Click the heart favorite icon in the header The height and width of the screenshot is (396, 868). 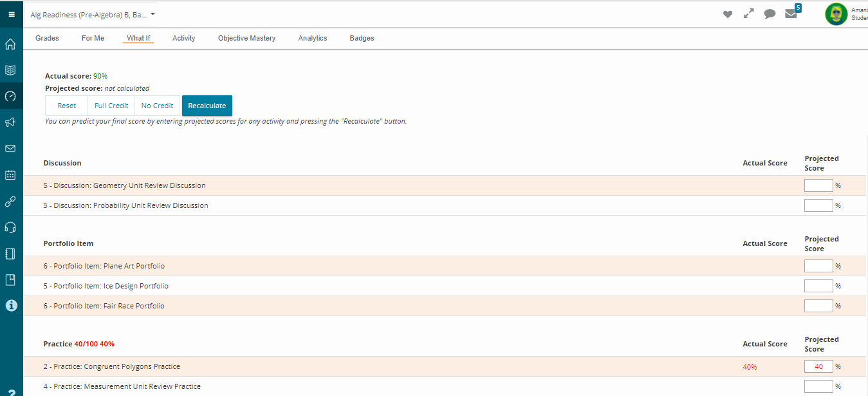(x=727, y=14)
